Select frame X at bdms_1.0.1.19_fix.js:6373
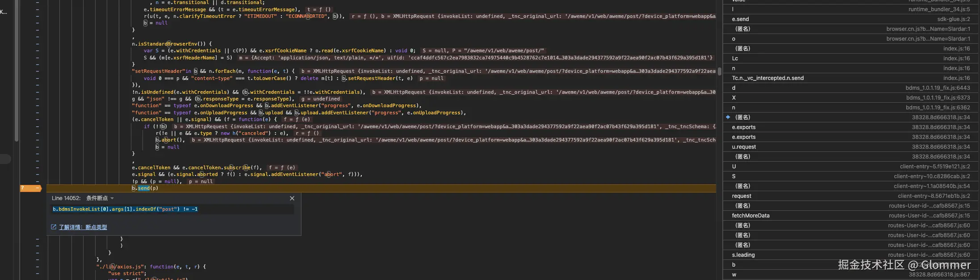 pyautogui.click(x=851, y=98)
